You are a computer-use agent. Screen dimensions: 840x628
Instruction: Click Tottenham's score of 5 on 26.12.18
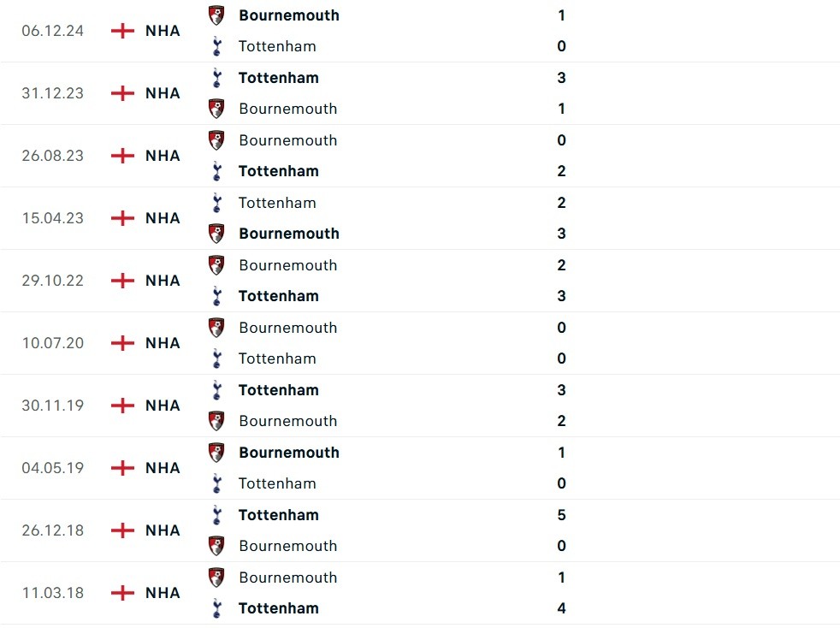point(561,515)
